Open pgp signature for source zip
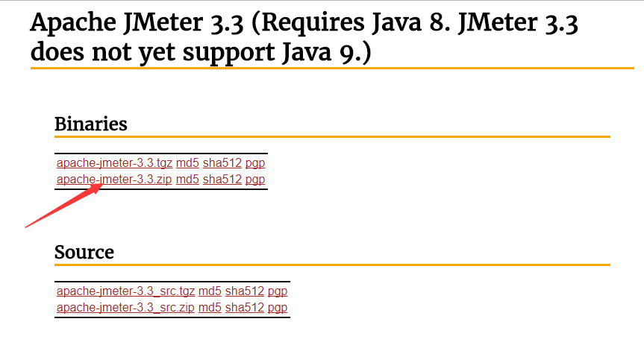Image resolution: width=644 pixels, height=348 pixels. tap(278, 308)
